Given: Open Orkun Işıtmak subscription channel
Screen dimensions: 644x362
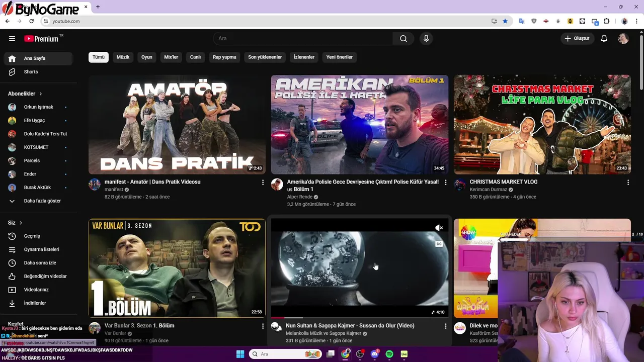Looking at the screenshot, I should 38,107.
